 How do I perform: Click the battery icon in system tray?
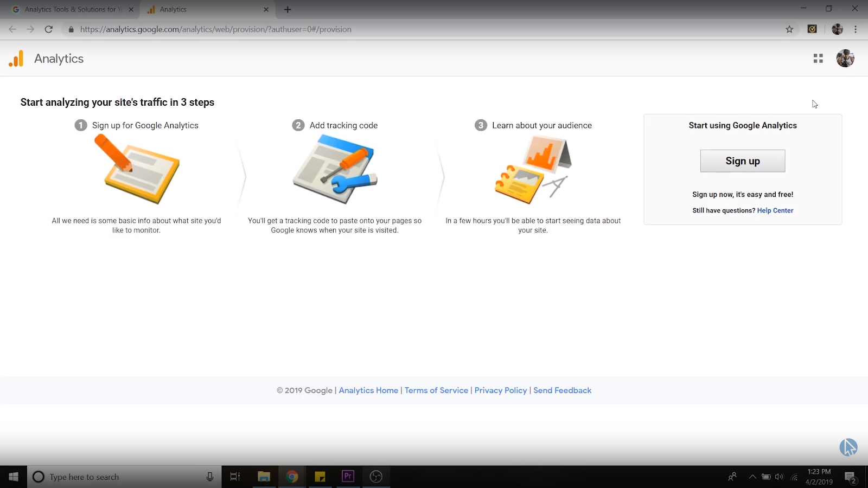(x=766, y=477)
